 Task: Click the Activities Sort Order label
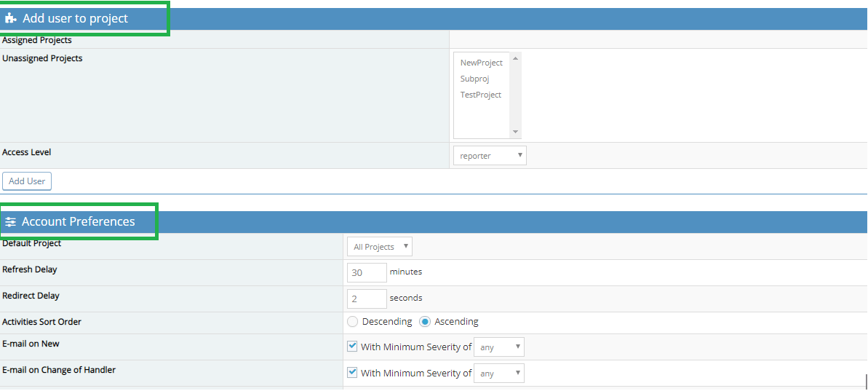point(42,322)
